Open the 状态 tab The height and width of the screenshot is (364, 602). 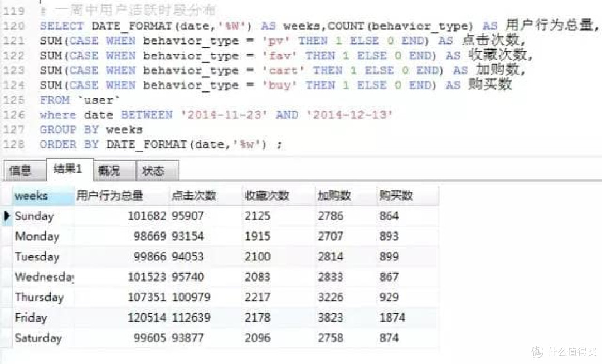point(157,170)
